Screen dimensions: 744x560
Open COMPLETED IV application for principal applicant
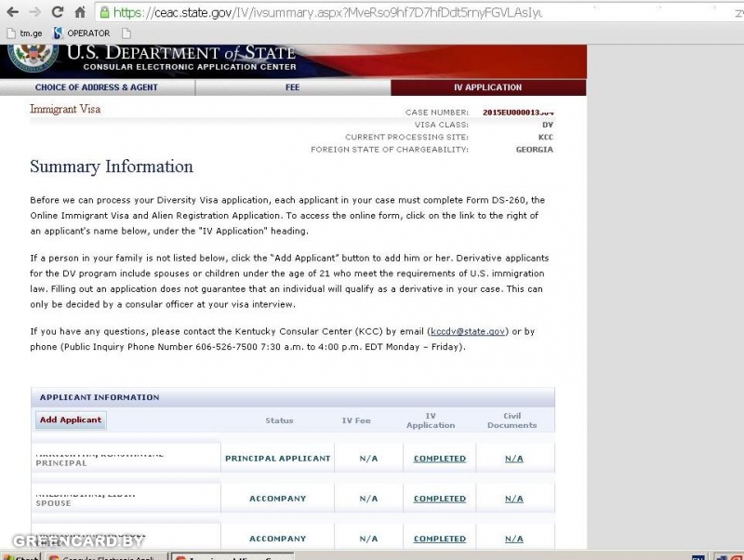pyautogui.click(x=439, y=459)
